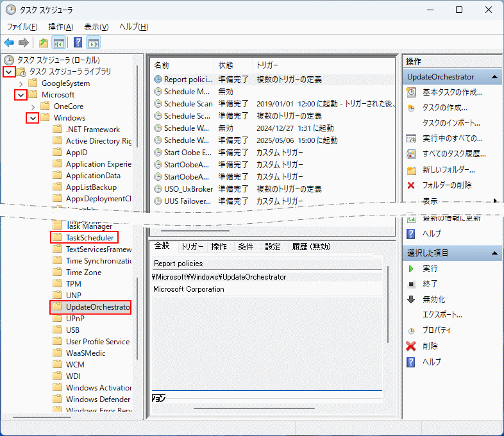Click プロパティ clock icon

coord(411,331)
